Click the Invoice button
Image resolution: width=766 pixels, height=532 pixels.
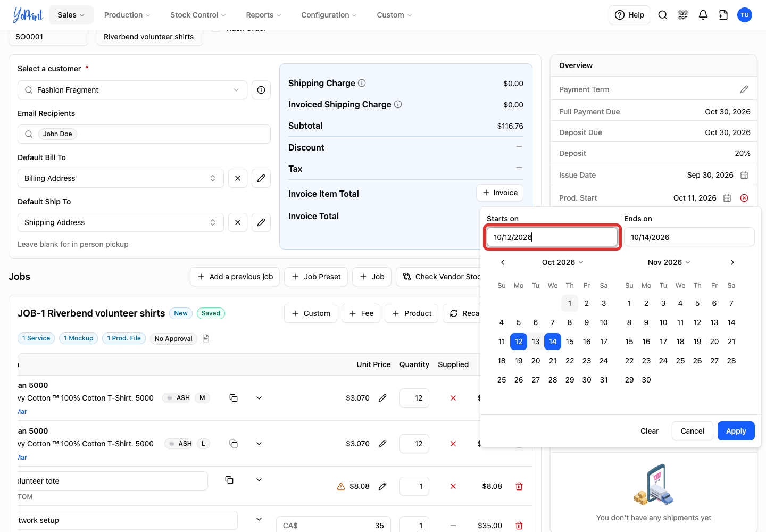click(500, 193)
